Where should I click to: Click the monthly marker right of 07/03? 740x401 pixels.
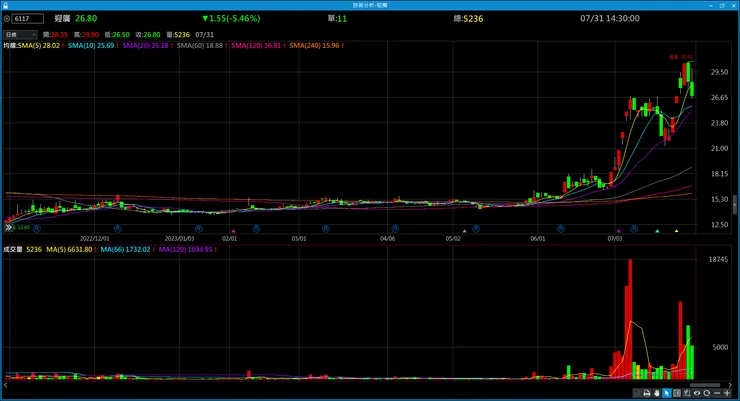634,228
